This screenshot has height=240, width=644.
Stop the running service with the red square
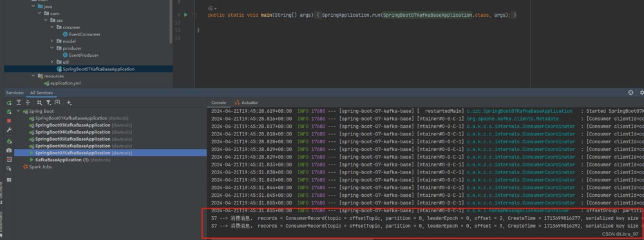pyautogui.click(x=9, y=121)
